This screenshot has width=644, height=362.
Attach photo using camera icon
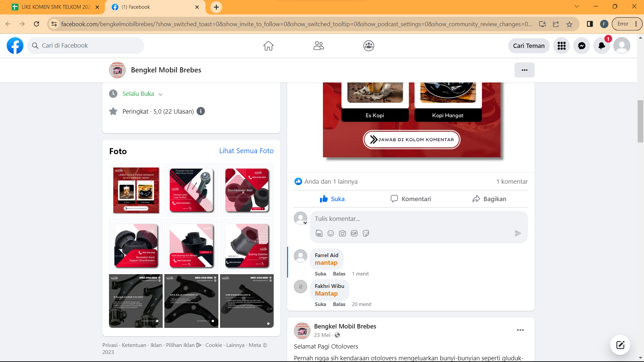point(342,233)
